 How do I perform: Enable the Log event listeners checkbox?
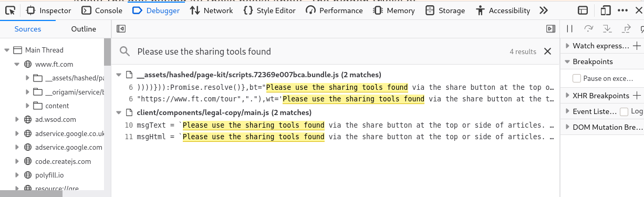point(624,112)
